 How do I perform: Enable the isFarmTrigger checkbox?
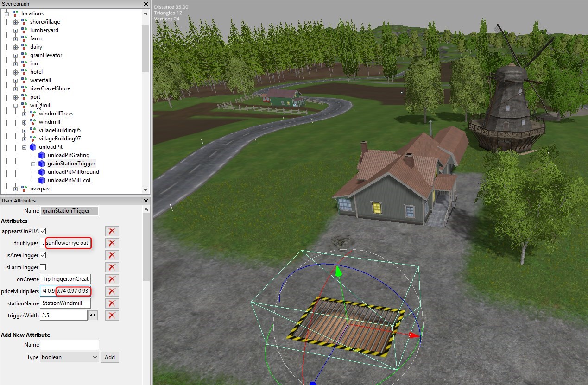[43, 267]
